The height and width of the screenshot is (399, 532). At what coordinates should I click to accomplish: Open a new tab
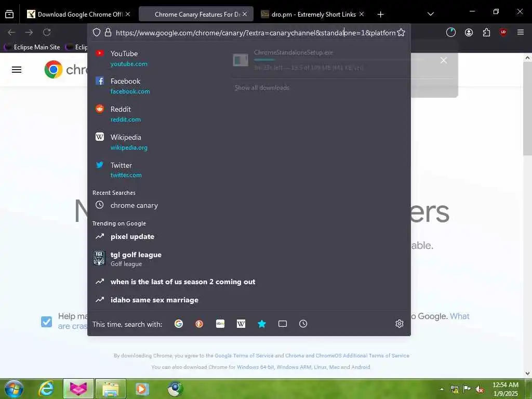click(x=380, y=14)
